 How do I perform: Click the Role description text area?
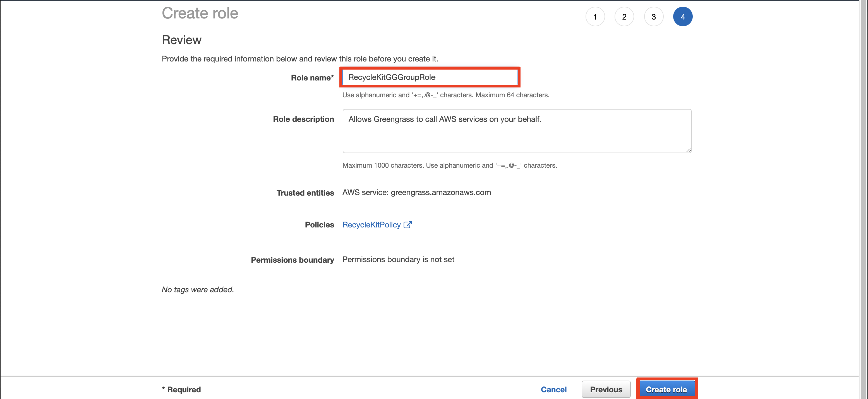[x=517, y=131]
